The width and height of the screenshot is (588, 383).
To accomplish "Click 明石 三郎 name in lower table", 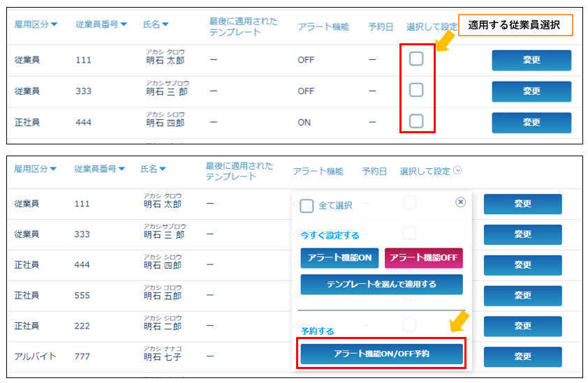I will [164, 235].
